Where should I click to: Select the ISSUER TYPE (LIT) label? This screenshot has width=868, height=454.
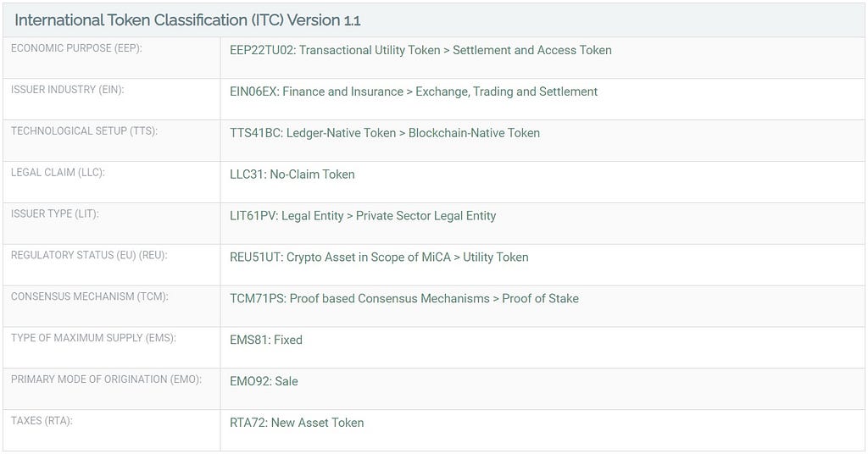click(x=55, y=214)
